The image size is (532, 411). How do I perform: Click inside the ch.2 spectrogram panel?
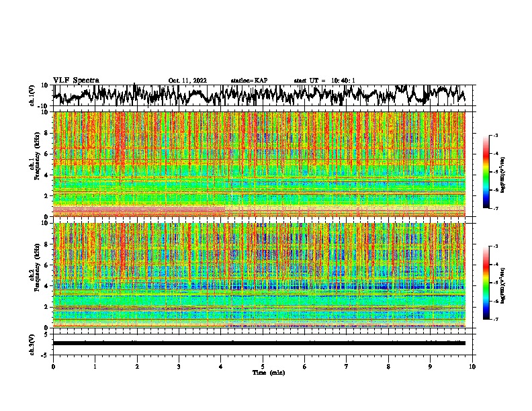(259, 275)
